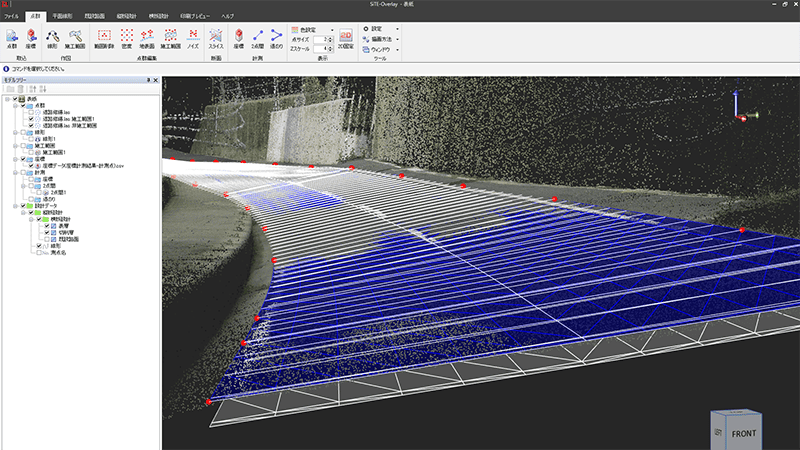The width and height of the screenshot is (800, 450).
Task: Click the XYZ axis gizmo in viewport
Action: pos(744,107)
